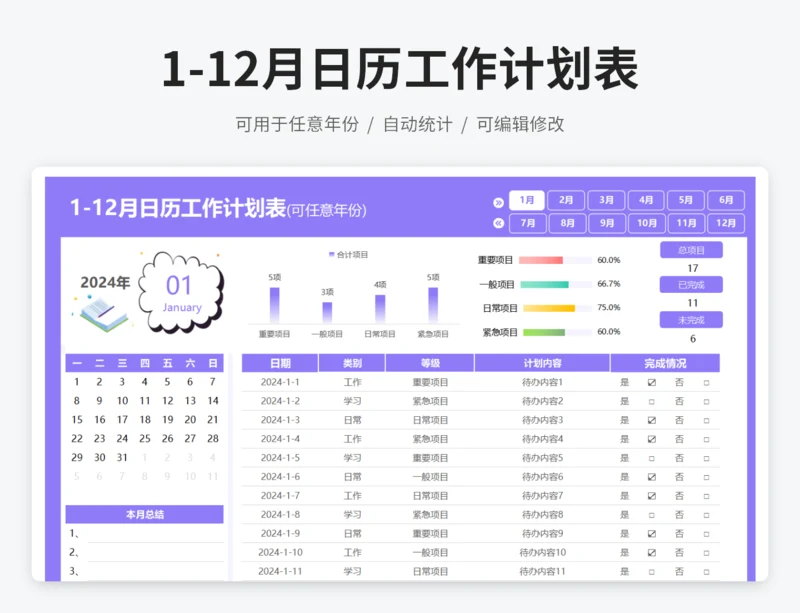Check 否 for row 2024-1-10
This screenshot has height=613, width=800.
click(707, 553)
